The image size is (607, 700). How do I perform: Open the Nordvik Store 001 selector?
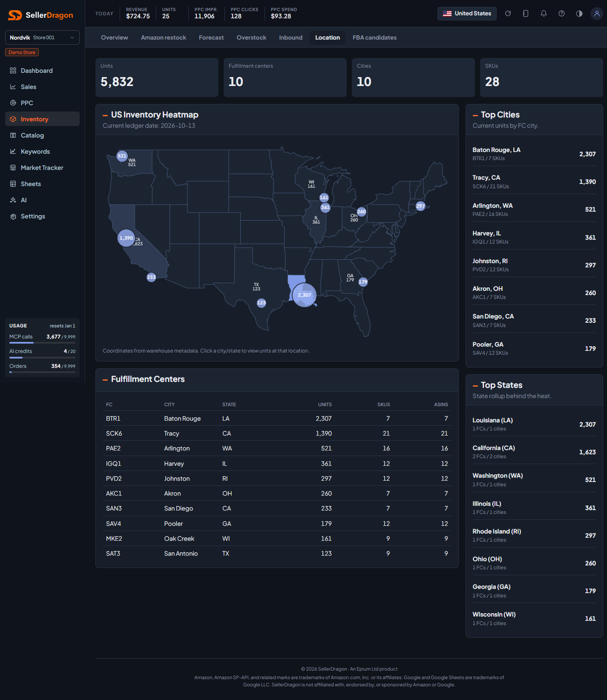tap(42, 37)
